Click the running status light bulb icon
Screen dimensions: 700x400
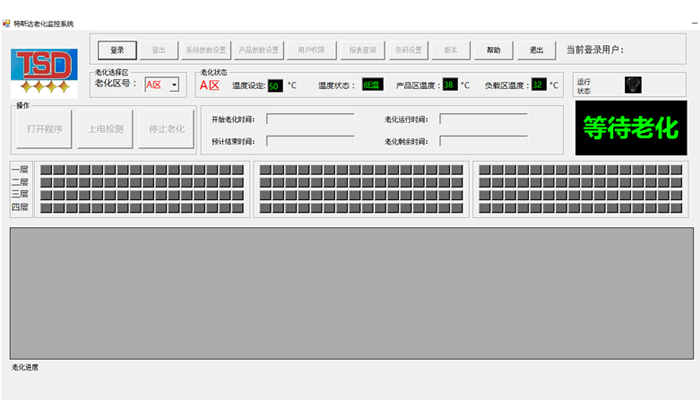pos(632,85)
